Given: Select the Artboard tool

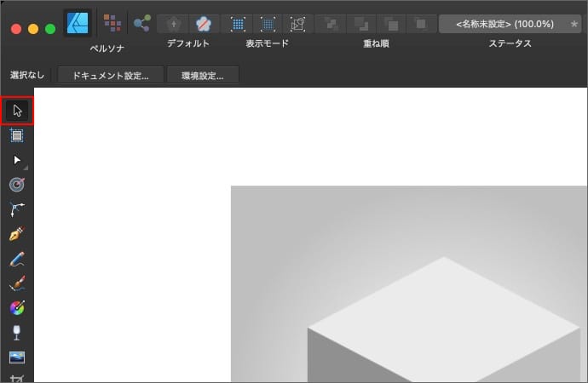Looking at the screenshot, I should (x=17, y=134).
